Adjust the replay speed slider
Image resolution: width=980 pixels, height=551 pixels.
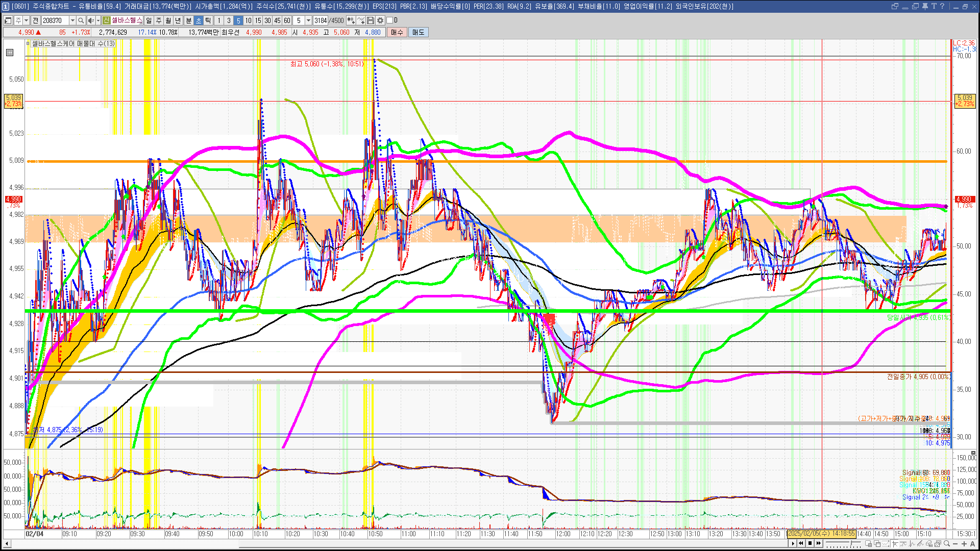tap(843, 543)
